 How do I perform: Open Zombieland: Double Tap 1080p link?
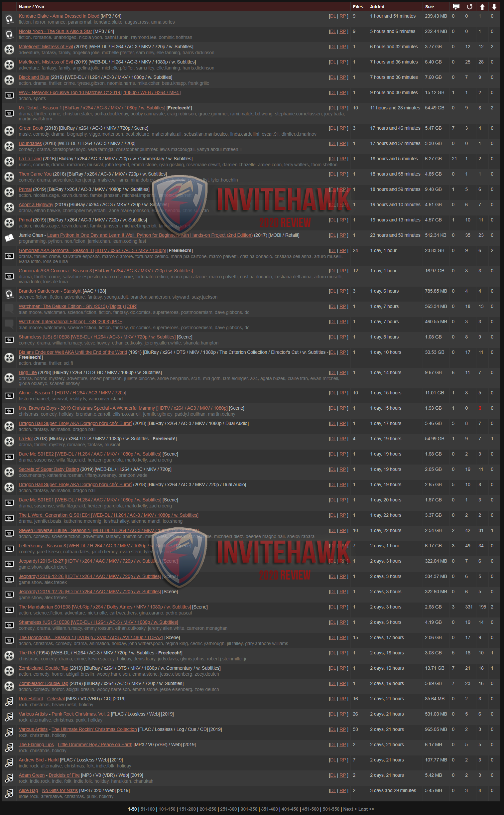click(x=43, y=668)
